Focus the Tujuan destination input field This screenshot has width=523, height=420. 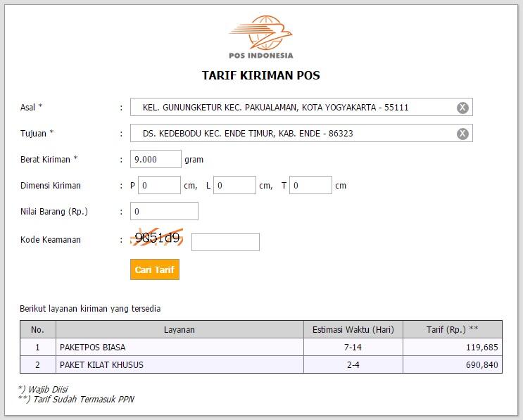coord(301,133)
